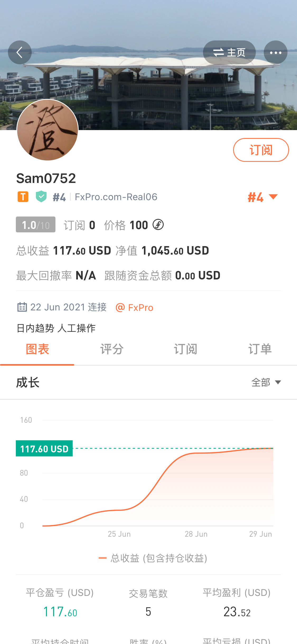Tap the orange T trader badge
Image resolution: width=297 pixels, height=644 pixels.
pyautogui.click(x=23, y=197)
